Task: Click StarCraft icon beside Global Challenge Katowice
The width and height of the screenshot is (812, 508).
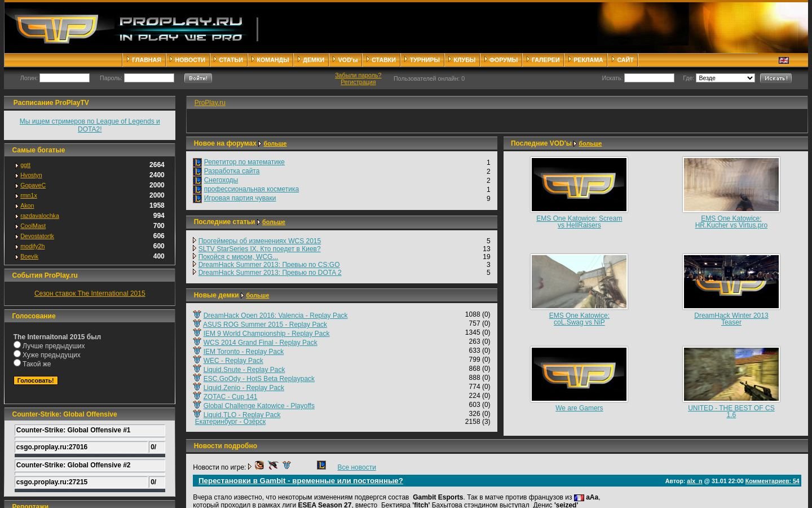Action: pyautogui.click(x=197, y=405)
